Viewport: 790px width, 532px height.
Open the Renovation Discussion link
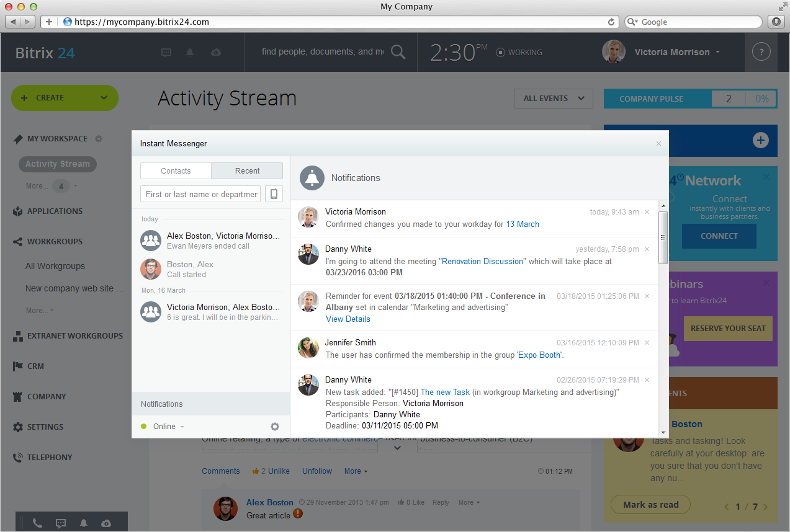(482, 262)
